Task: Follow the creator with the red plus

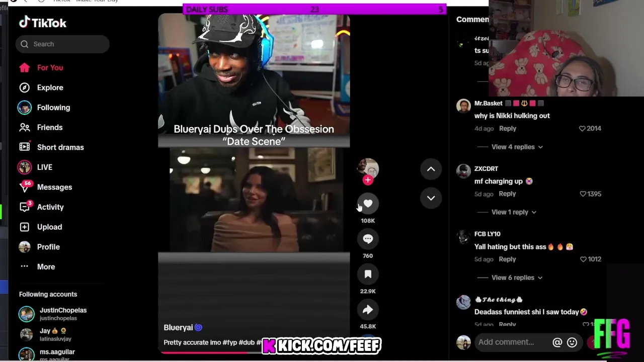Action: (x=368, y=180)
